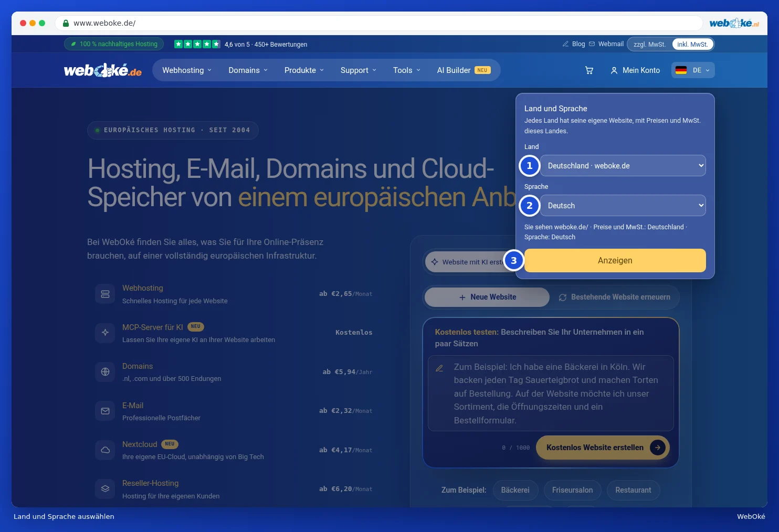This screenshot has height=532, width=779.
Task: Click Kostenlos Website erstellen button
Action: [603, 448]
